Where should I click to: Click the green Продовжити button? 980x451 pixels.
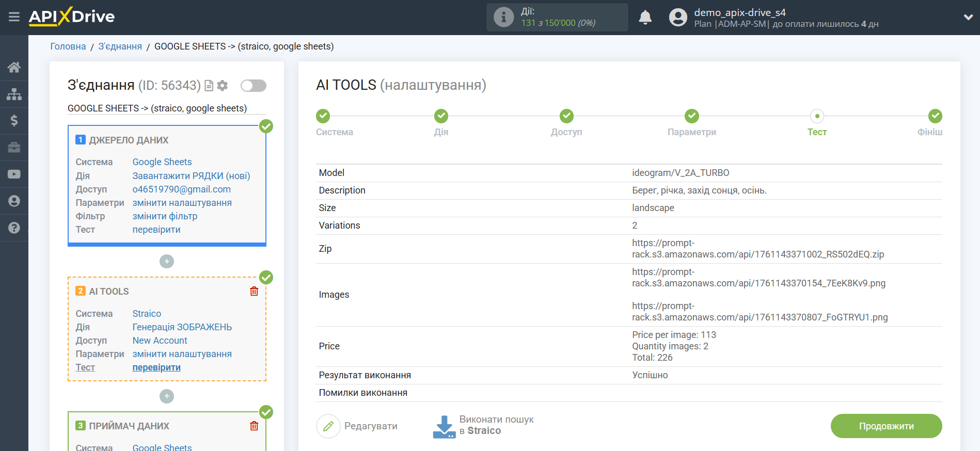886,426
